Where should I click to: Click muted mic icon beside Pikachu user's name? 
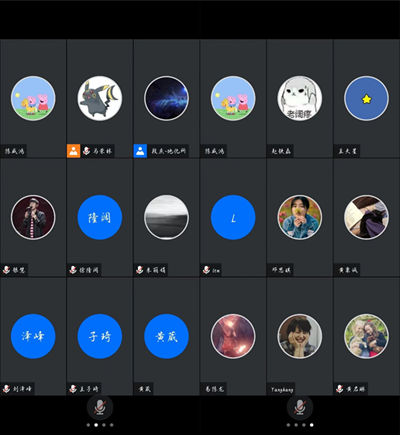click(86, 151)
